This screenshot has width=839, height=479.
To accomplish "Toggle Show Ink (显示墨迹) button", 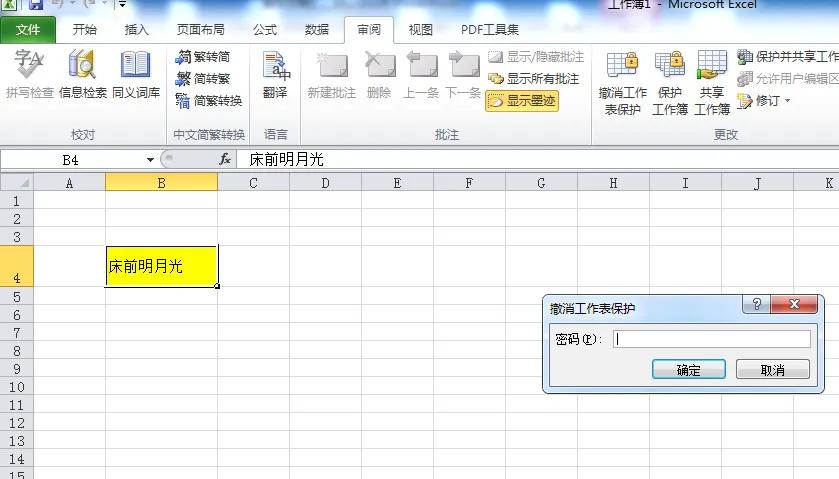I will (522, 101).
